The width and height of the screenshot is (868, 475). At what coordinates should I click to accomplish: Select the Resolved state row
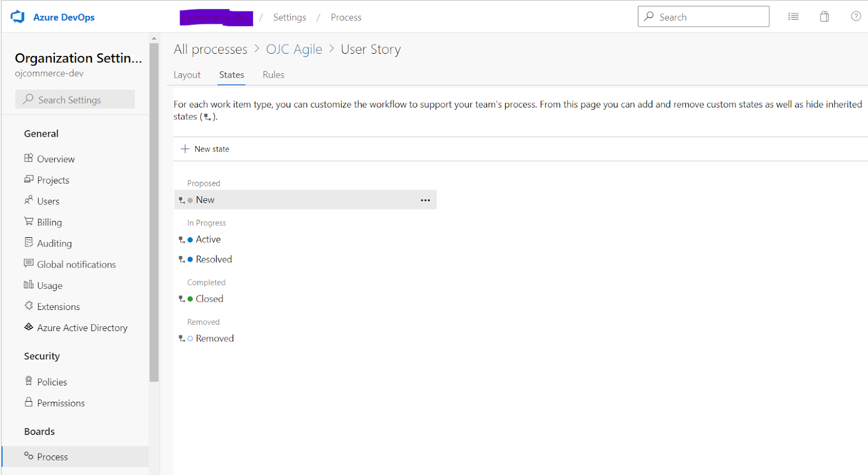pos(305,259)
